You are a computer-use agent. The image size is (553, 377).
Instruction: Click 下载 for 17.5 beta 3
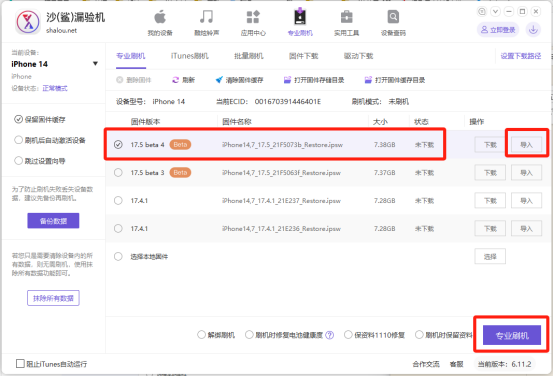[490, 172]
